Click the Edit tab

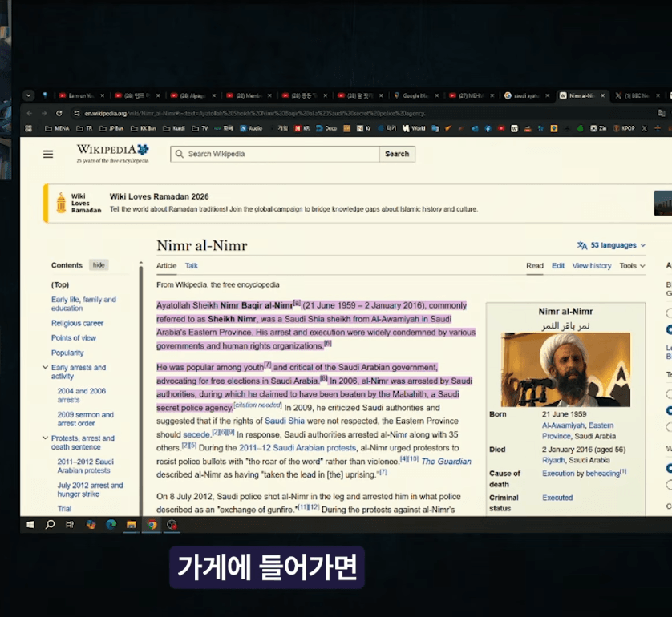tap(558, 266)
